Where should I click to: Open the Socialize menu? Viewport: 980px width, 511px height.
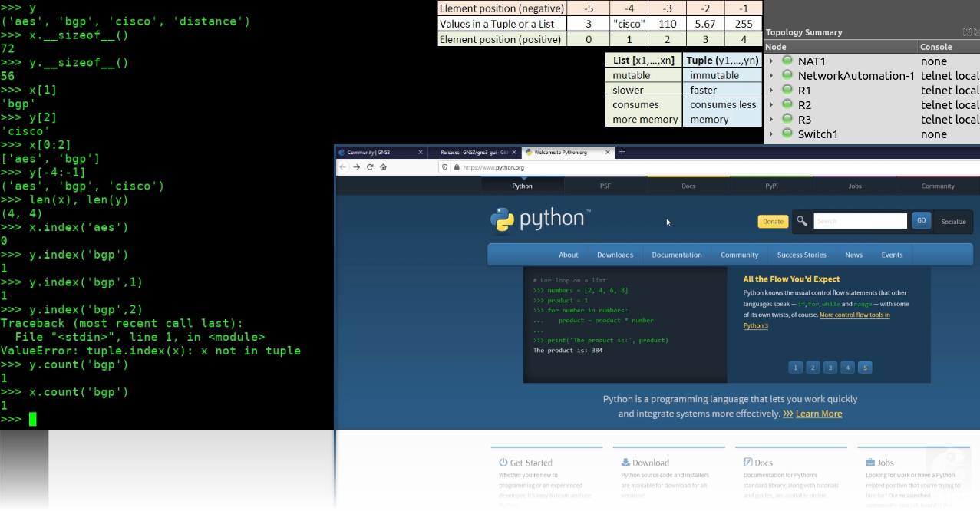pos(953,221)
